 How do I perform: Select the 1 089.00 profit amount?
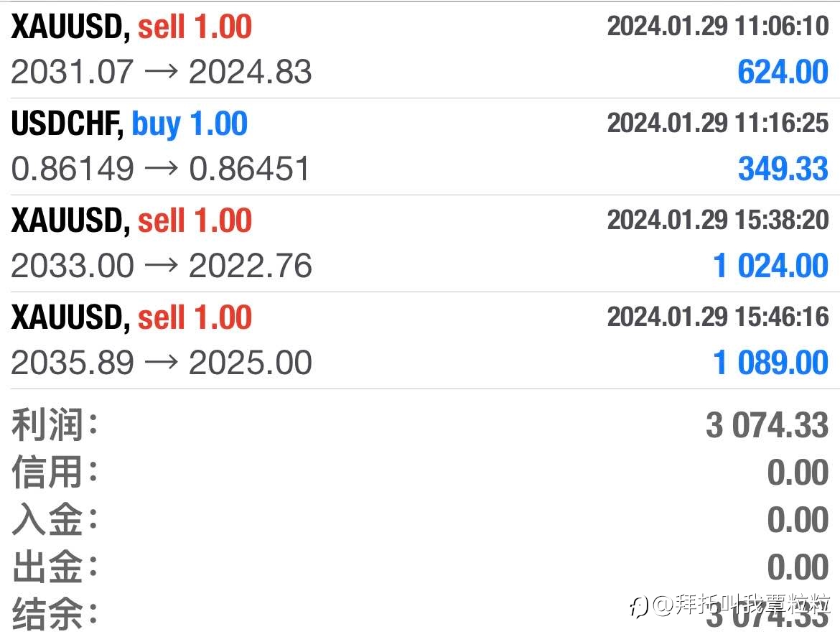[770, 363]
